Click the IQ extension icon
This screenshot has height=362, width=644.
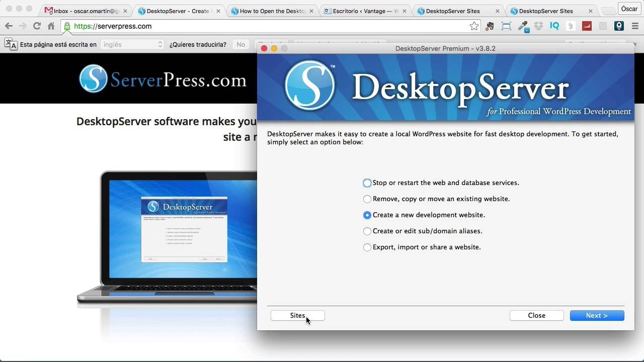[554, 26]
